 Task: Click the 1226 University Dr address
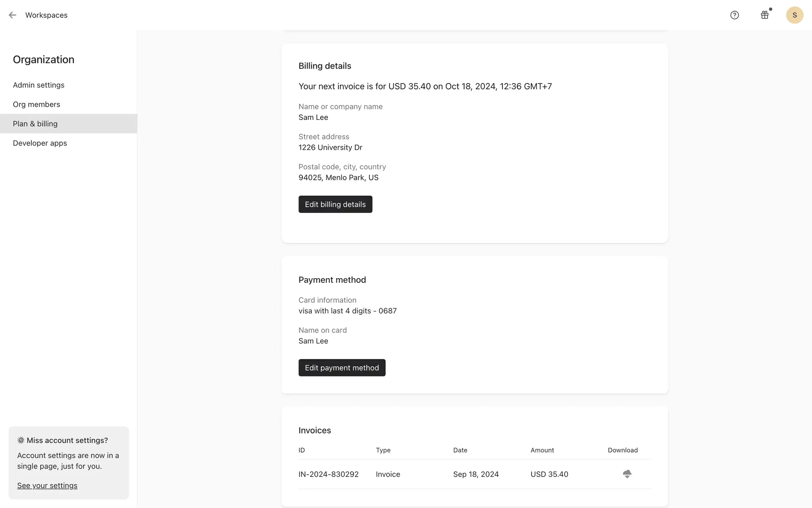point(330,147)
